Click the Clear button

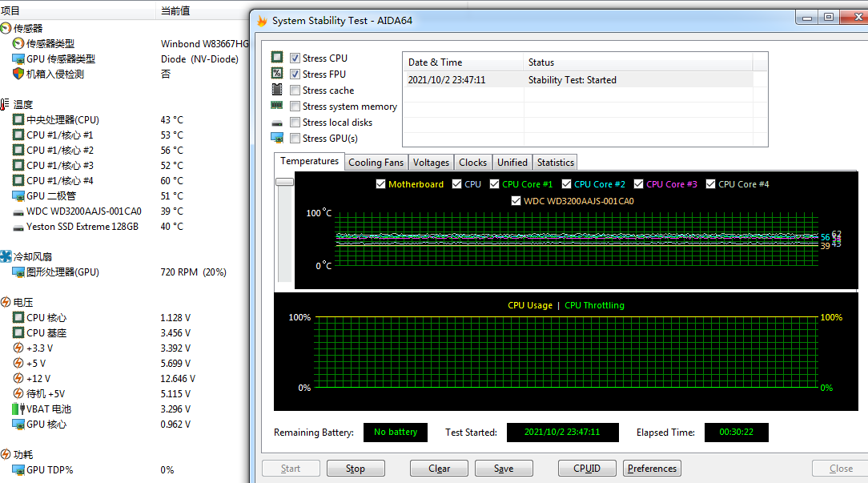[x=439, y=469]
